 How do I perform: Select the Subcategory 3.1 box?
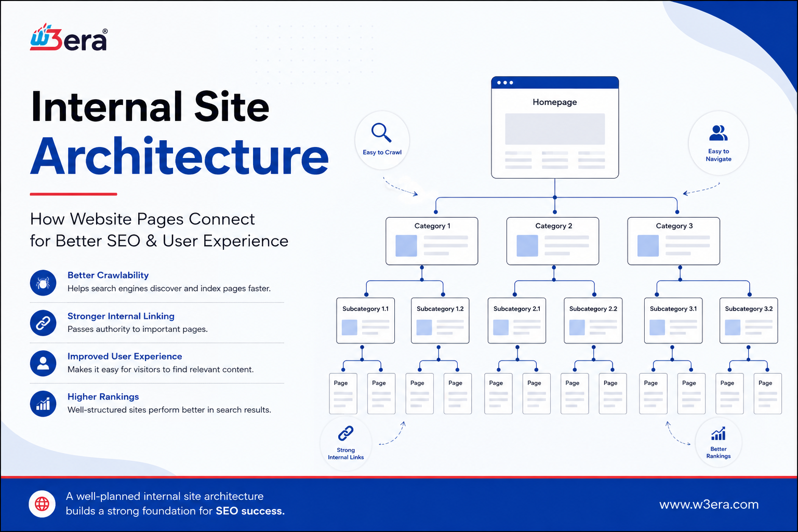coord(673,321)
